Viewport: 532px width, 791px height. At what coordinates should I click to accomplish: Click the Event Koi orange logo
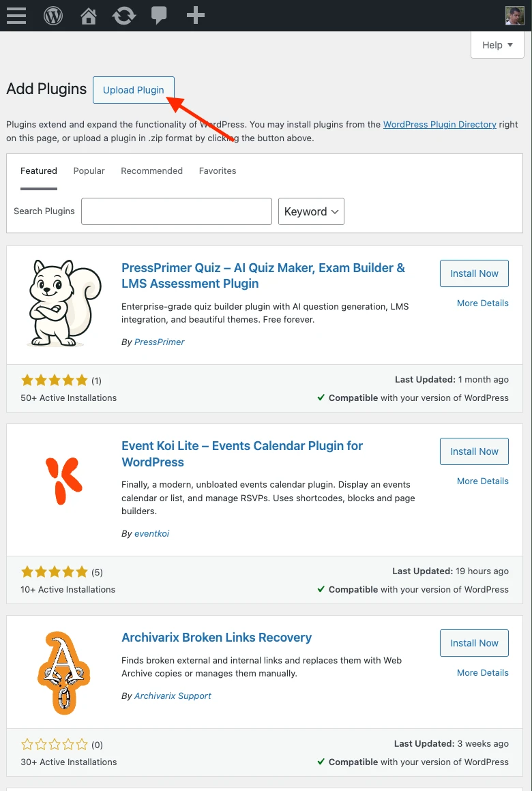63,479
